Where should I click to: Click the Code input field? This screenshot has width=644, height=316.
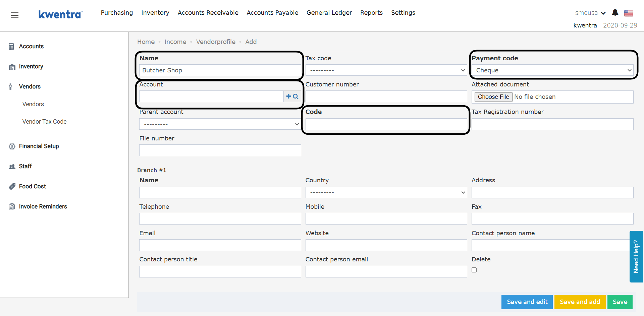[386, 124]
